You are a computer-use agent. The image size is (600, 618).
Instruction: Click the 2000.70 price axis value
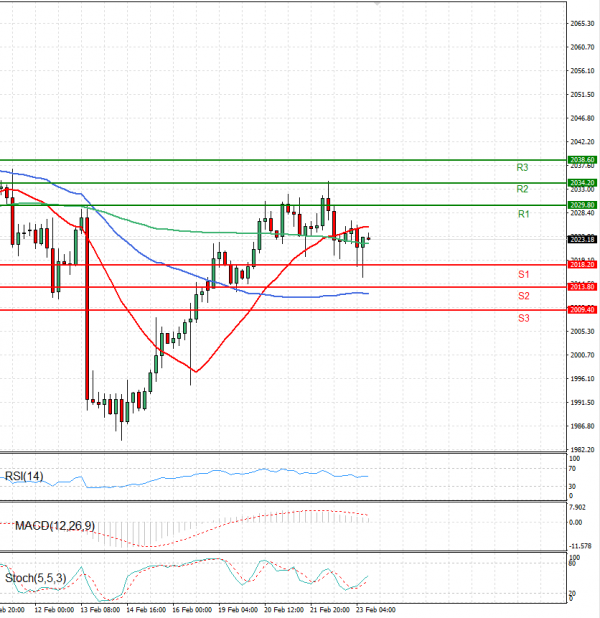[582, 355]
